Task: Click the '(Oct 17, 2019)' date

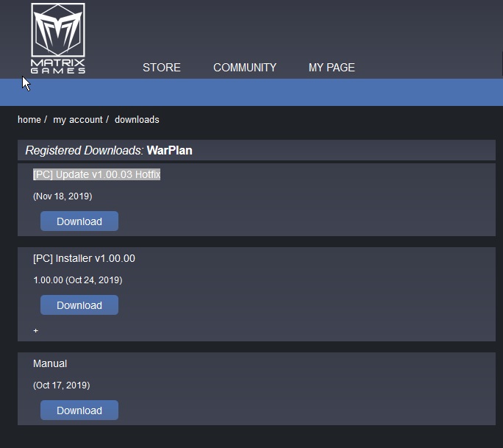Action: [62, 385]
